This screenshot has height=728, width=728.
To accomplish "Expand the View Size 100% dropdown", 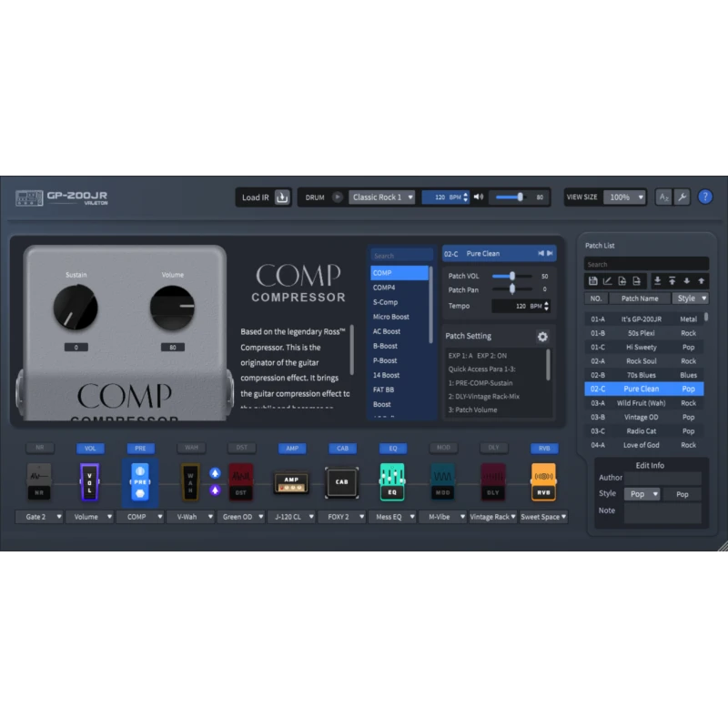I will (626, 197).
